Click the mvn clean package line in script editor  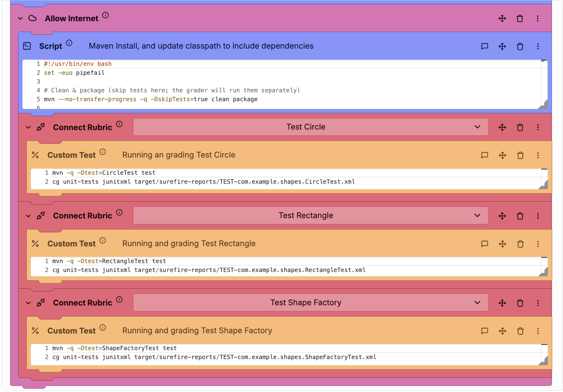coord(151,99)
